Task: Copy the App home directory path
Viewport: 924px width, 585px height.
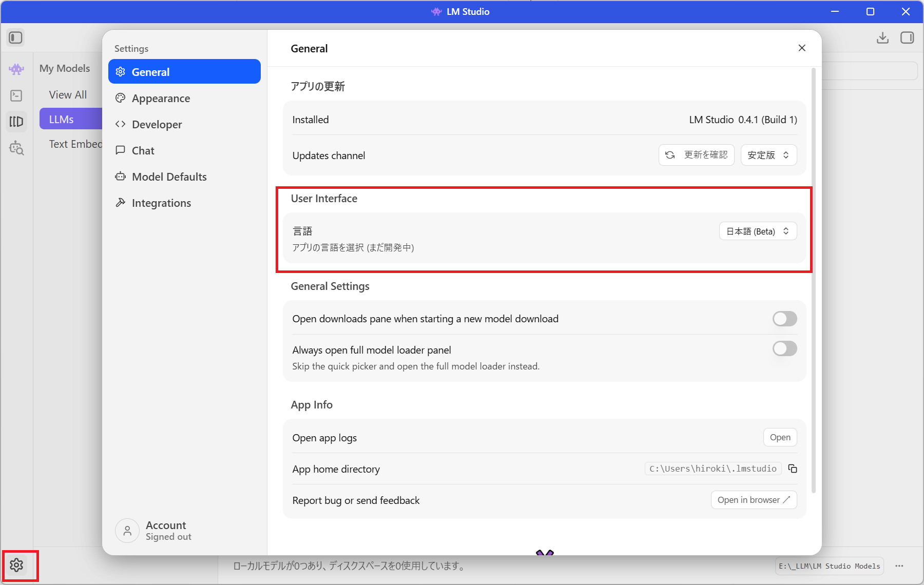Action: [793, 469]
